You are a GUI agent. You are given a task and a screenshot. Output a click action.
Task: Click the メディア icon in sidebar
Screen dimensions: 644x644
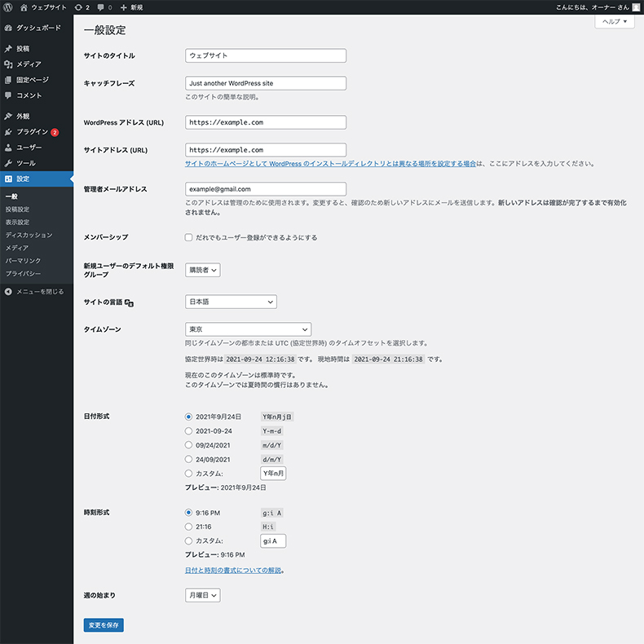pos(8,64)
